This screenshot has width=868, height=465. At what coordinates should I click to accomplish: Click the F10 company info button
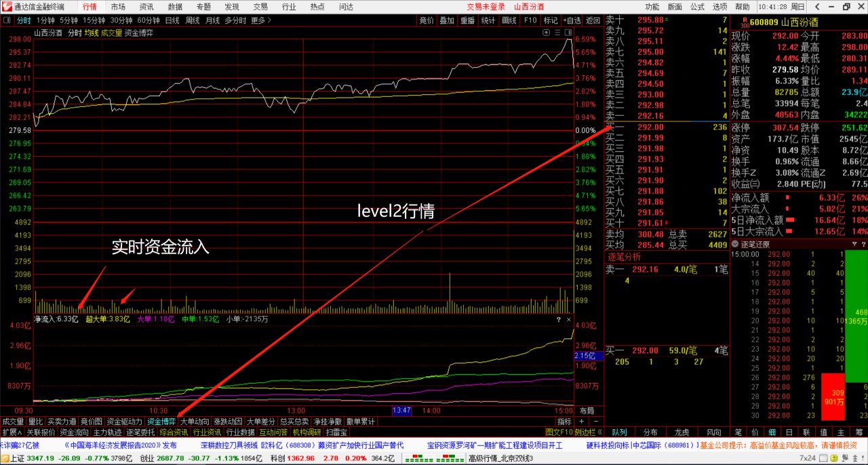pyautogui.click(x=530, y=20)
